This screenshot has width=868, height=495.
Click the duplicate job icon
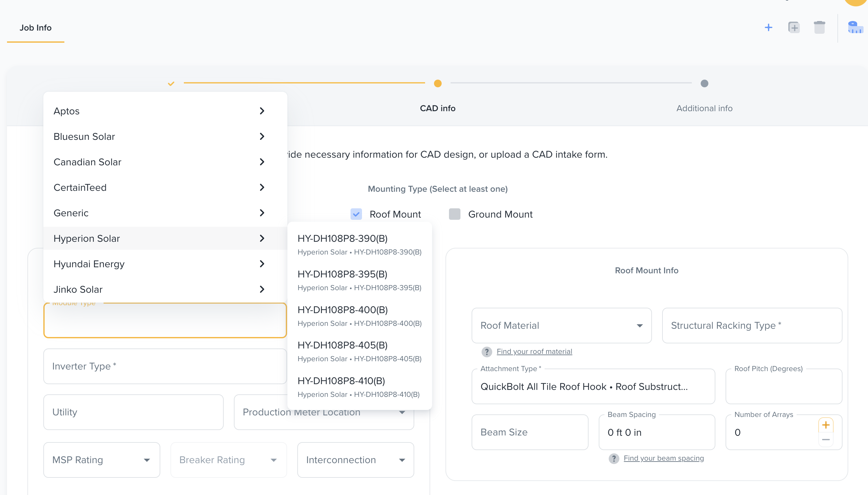click(x=794, y=27)
